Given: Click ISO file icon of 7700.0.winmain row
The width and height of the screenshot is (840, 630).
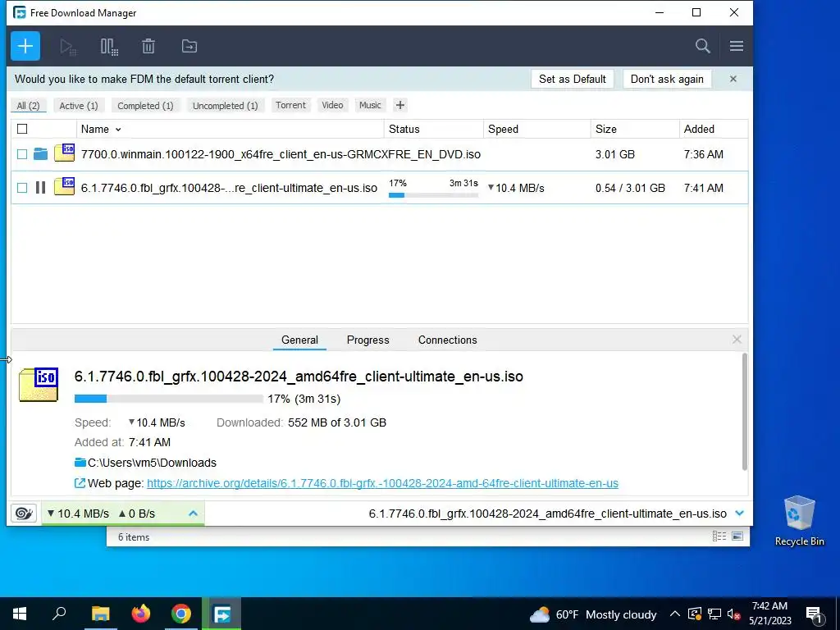Looking at the screenshot, I should [64, 153].
